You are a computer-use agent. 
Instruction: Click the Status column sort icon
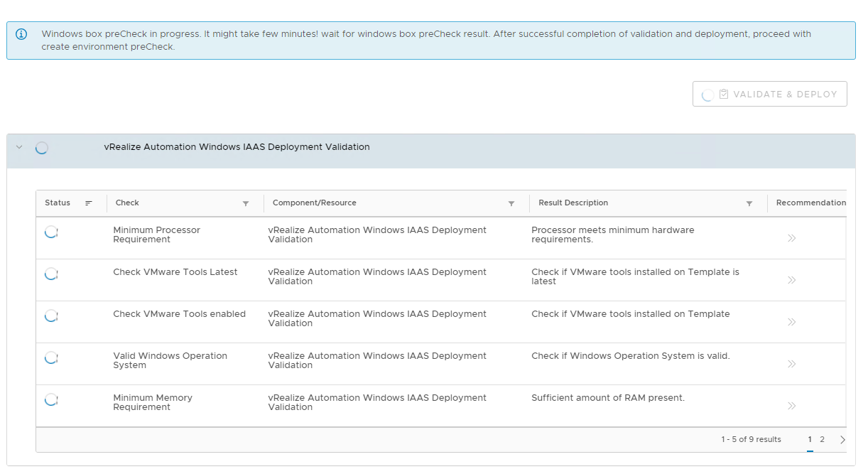[89, 203]
